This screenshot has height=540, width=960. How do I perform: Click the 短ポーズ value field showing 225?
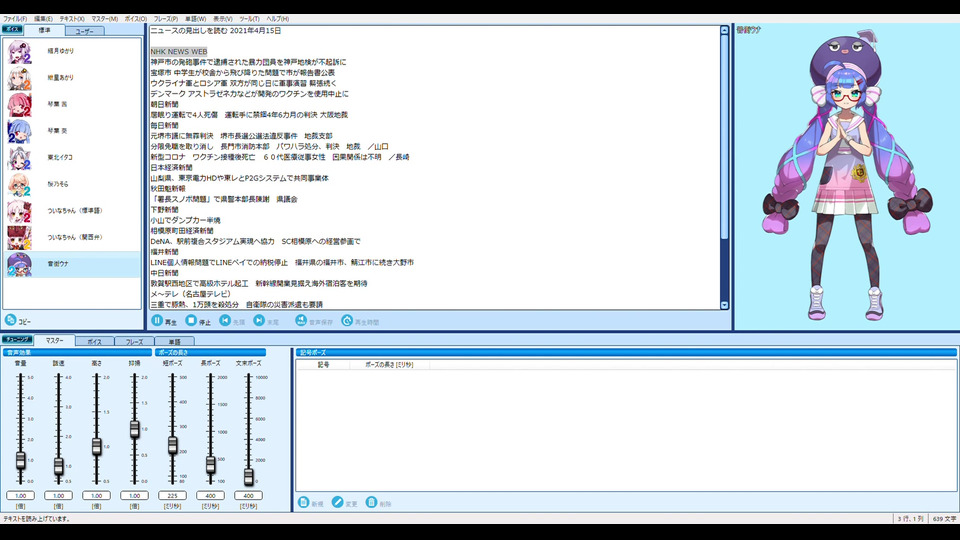tap(172, 495)
